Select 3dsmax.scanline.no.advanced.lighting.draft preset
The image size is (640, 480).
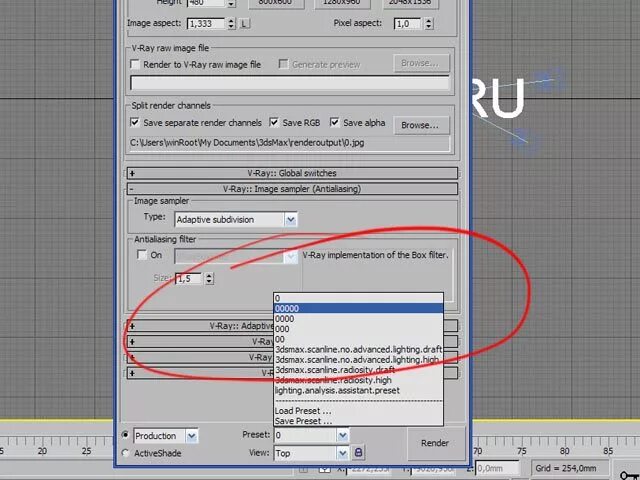coord(358,349)
